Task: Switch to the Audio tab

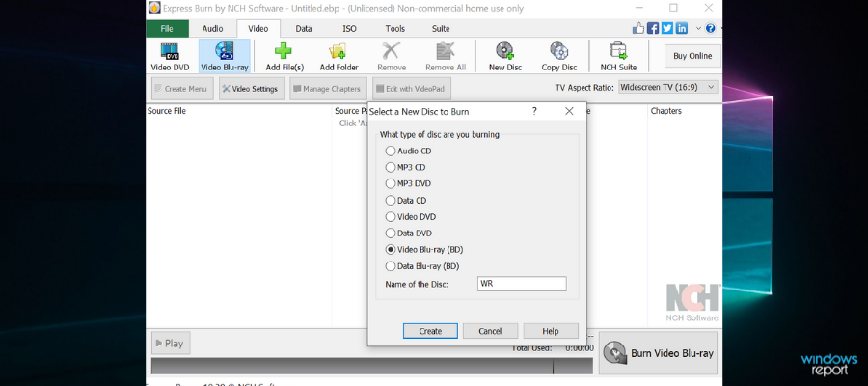Action: coord(212,29)
